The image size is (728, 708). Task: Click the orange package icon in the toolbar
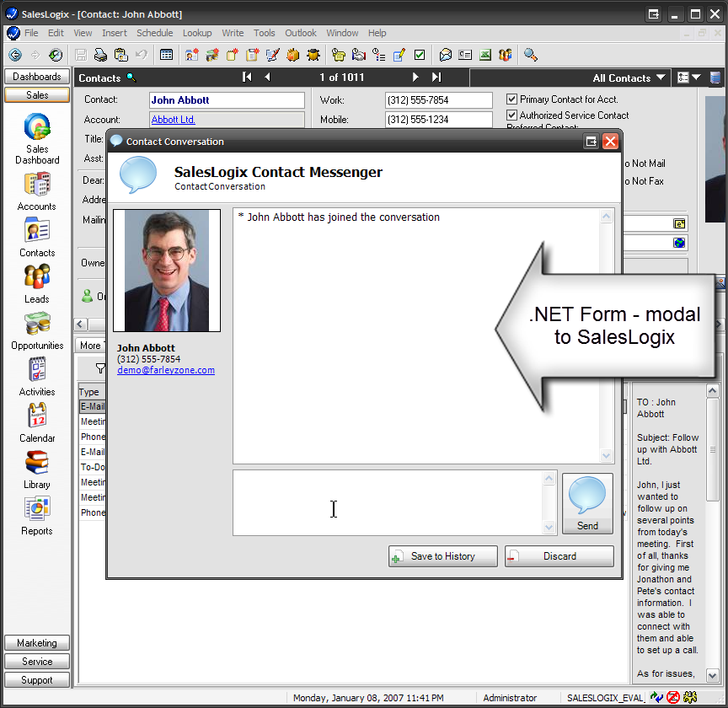[293, 55]
